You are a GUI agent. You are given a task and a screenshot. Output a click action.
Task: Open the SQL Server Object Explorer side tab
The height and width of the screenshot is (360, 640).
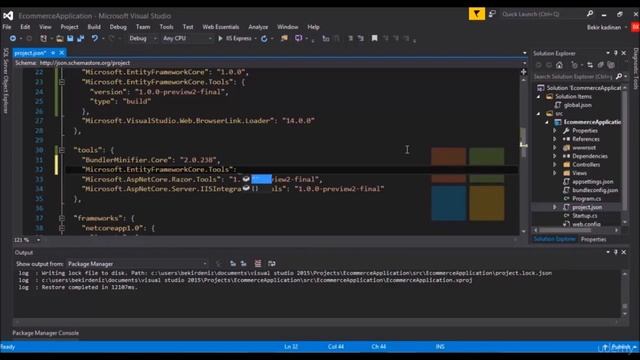click(6, 80)
